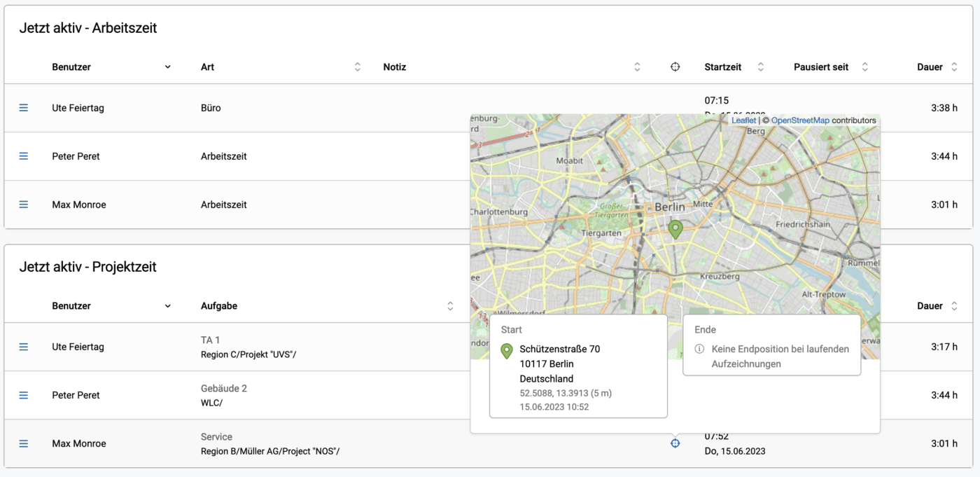
Task: Click info icon in Ende panel
Action: (x=699, y=349)
